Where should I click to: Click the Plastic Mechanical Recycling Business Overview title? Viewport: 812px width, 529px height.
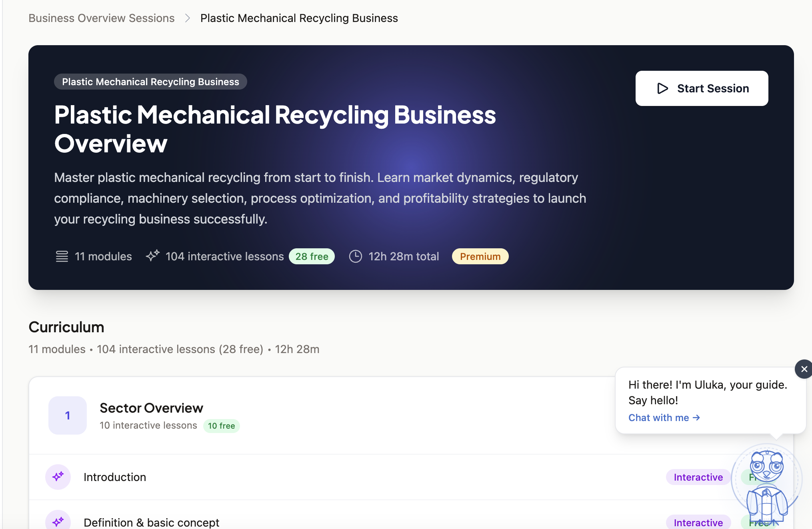point(275,129)
